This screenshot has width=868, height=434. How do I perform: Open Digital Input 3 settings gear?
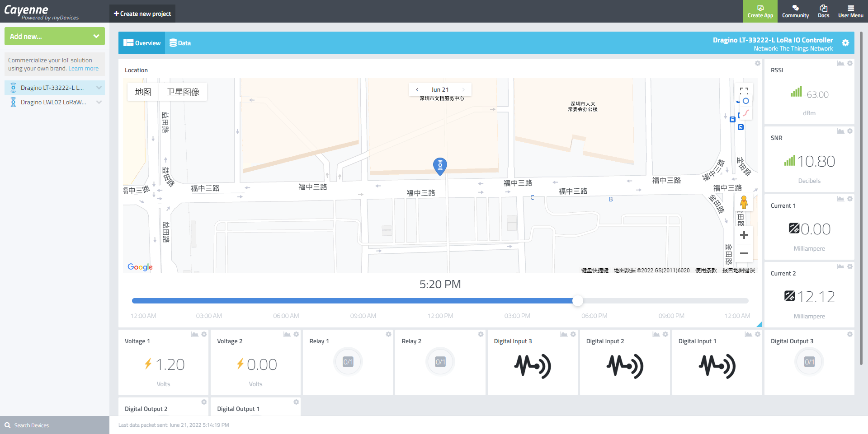(573, 334)
